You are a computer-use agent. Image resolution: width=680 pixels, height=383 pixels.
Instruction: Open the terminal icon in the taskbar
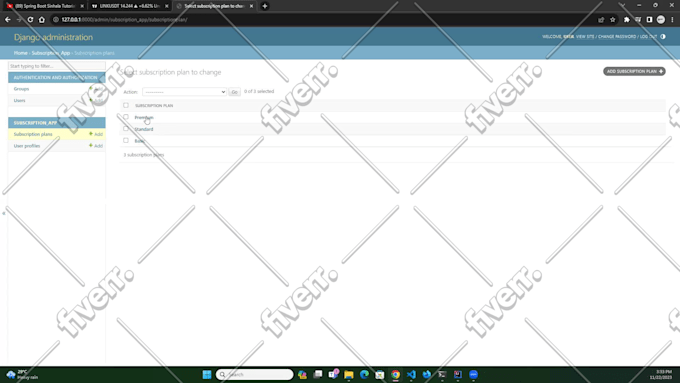pos(442,374)
